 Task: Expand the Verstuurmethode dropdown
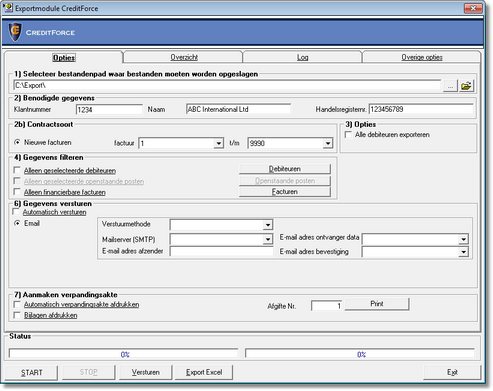click(268, 225)
